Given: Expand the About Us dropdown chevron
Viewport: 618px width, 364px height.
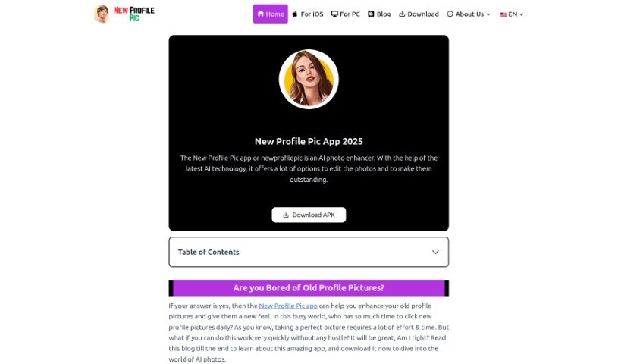Looking at the screenshot, I should pos(488,14).
